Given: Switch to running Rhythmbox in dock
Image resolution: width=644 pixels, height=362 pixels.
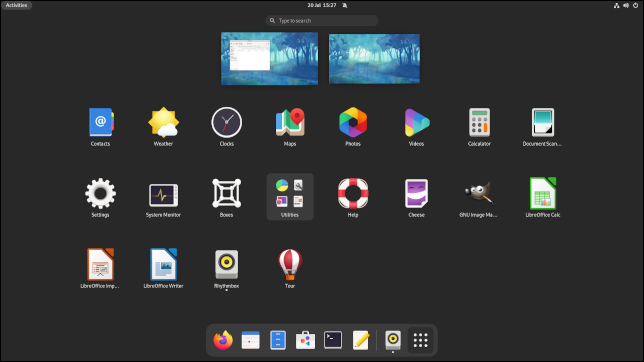Looking at the screenshot, I should (393, 340).
